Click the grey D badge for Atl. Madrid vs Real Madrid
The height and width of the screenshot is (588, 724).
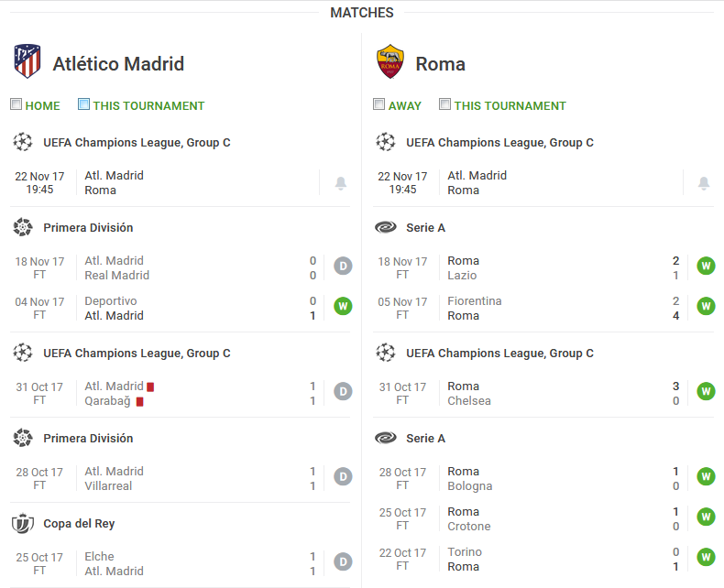pyautogui.click(x=343, y=266)
